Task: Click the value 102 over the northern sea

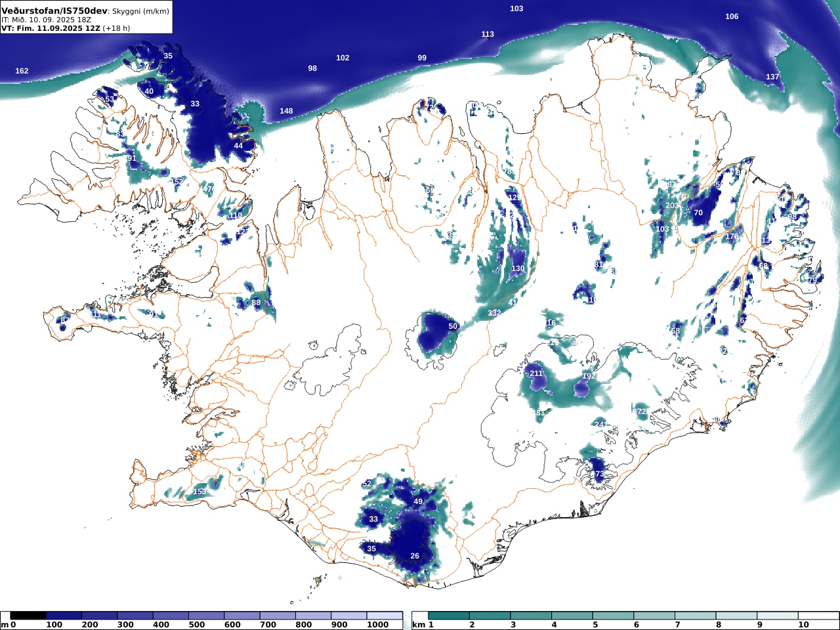Action: click(343, 58)
